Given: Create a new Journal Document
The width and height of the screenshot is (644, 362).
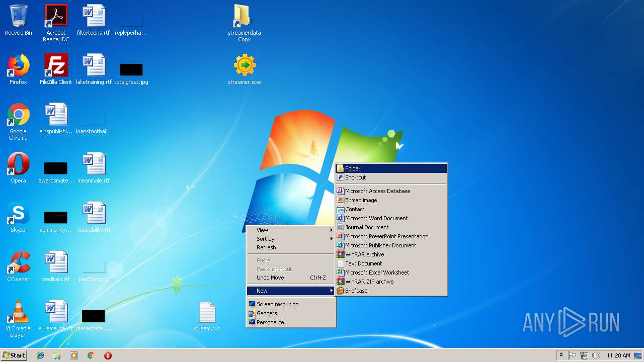Looking at the screenshot, I should coord(391,227).
